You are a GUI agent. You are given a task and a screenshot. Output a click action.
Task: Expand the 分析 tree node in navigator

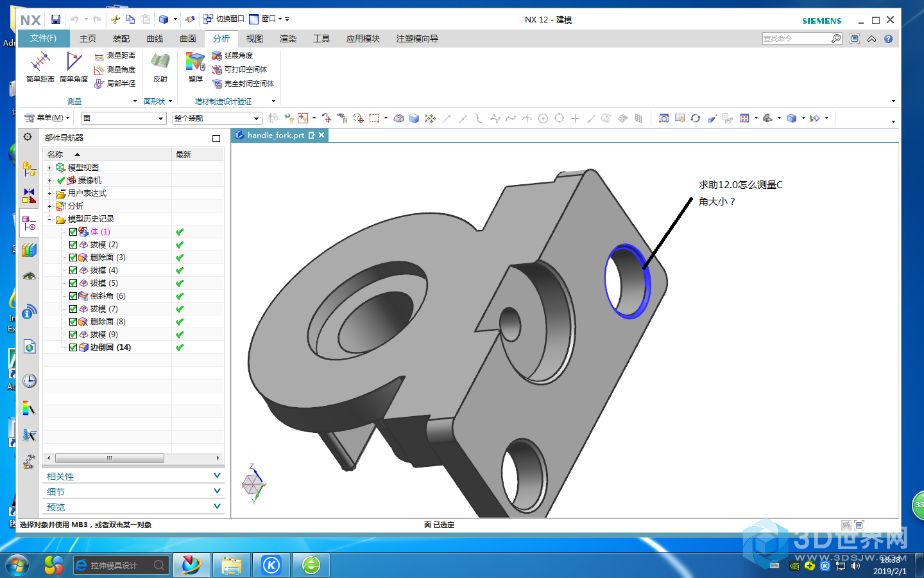(50, 206)
